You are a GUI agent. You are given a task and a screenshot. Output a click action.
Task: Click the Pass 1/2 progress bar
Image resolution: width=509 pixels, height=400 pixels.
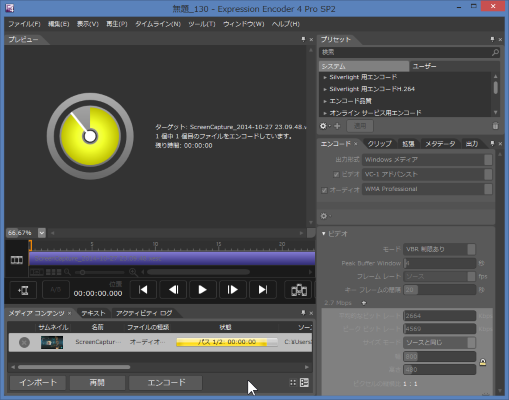click(227, 342)
